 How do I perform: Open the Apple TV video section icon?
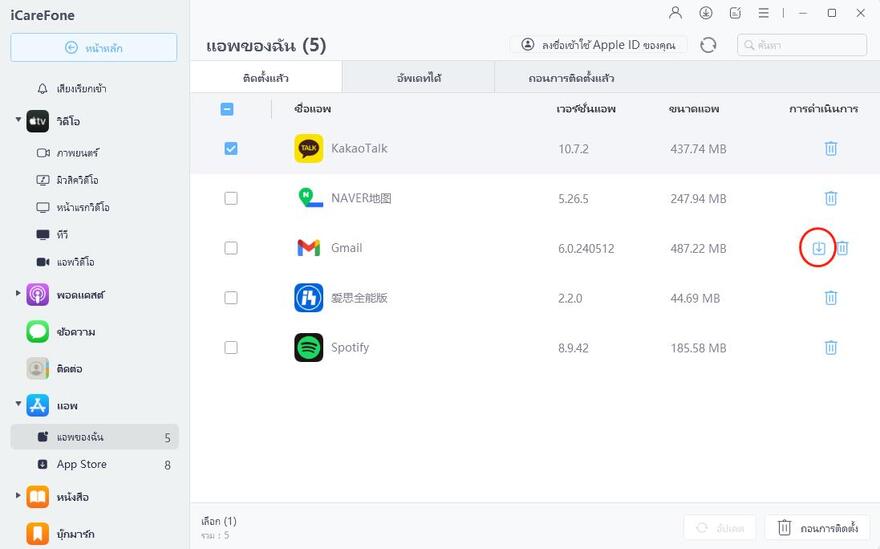[x=38, y=121]
